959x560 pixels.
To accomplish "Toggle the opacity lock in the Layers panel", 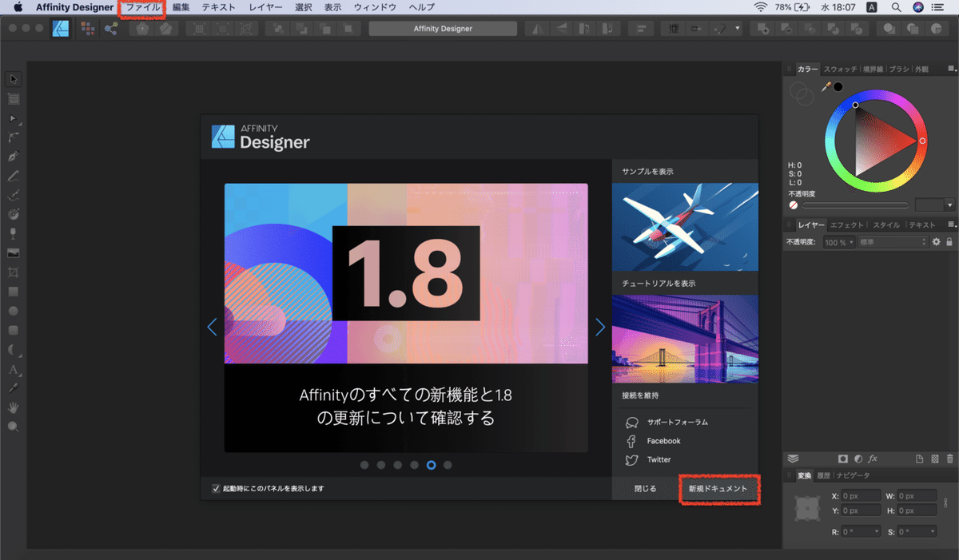I will pos(951,241).
